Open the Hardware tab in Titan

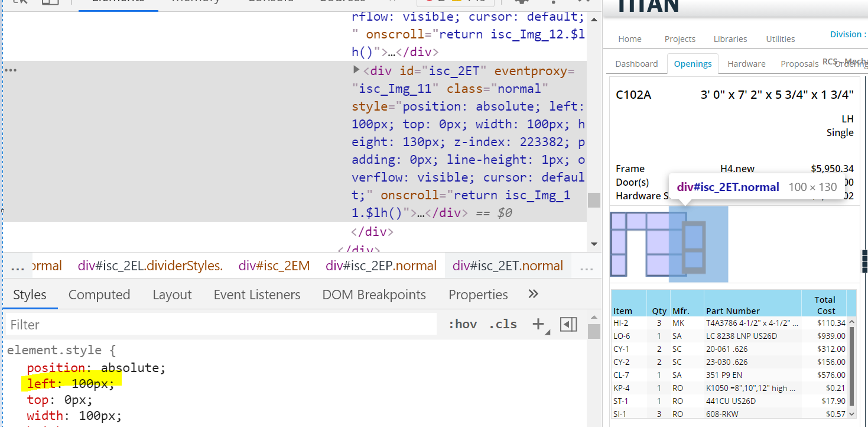[x=746, y=64]
